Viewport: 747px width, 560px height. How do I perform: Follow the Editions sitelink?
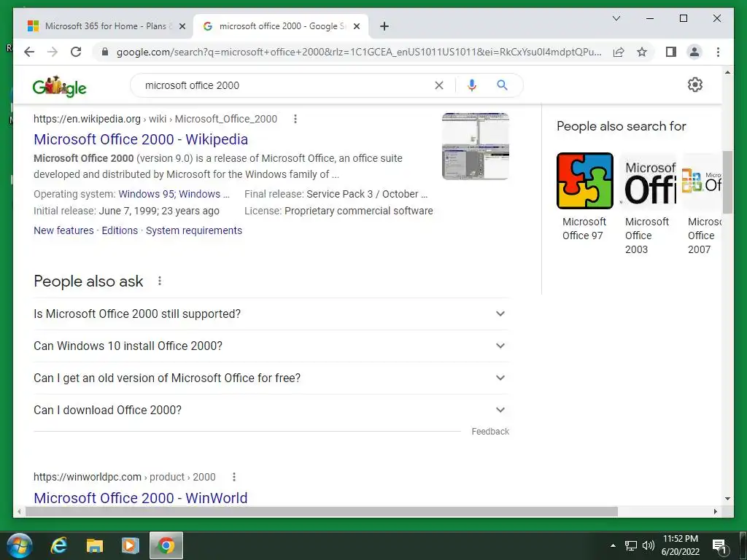point(120,230)
